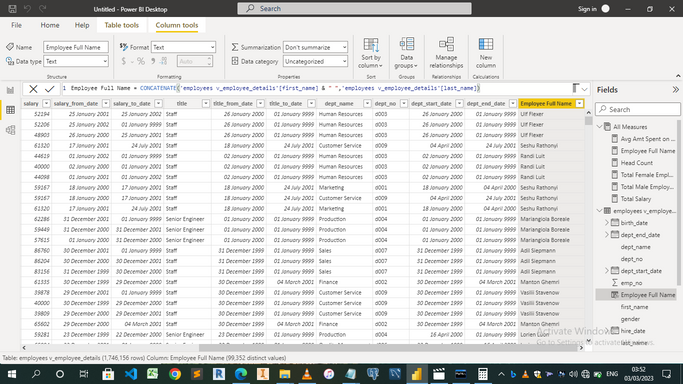Click the percentage format icon
This screenshot has width=683, height=384.
[141, 61]
